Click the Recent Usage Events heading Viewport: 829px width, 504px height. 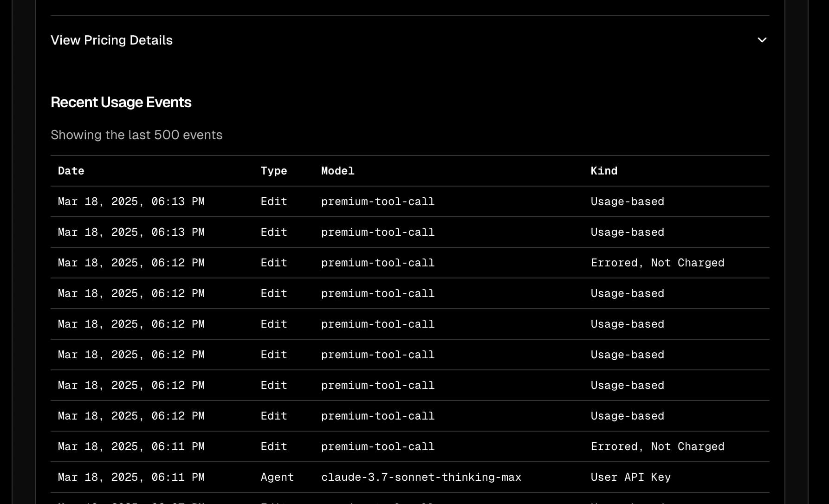[121, 102]
